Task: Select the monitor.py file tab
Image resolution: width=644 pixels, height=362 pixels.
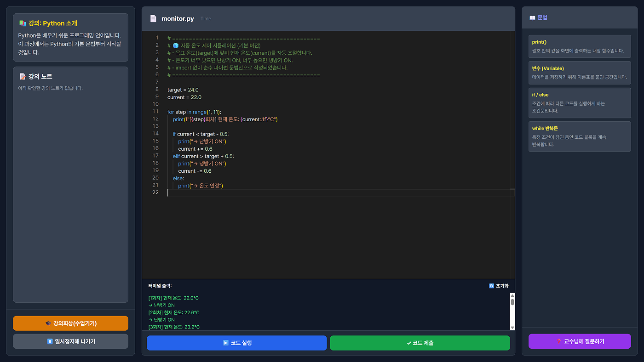Action: pyautogui.click(x=177, y=19)
